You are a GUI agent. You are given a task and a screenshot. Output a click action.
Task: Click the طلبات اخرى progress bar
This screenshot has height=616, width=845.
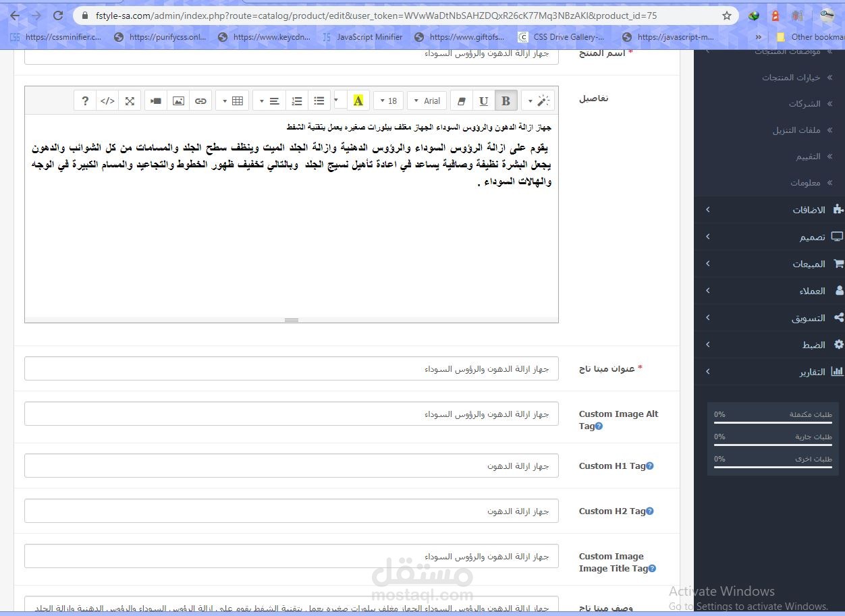click(773, 468)
